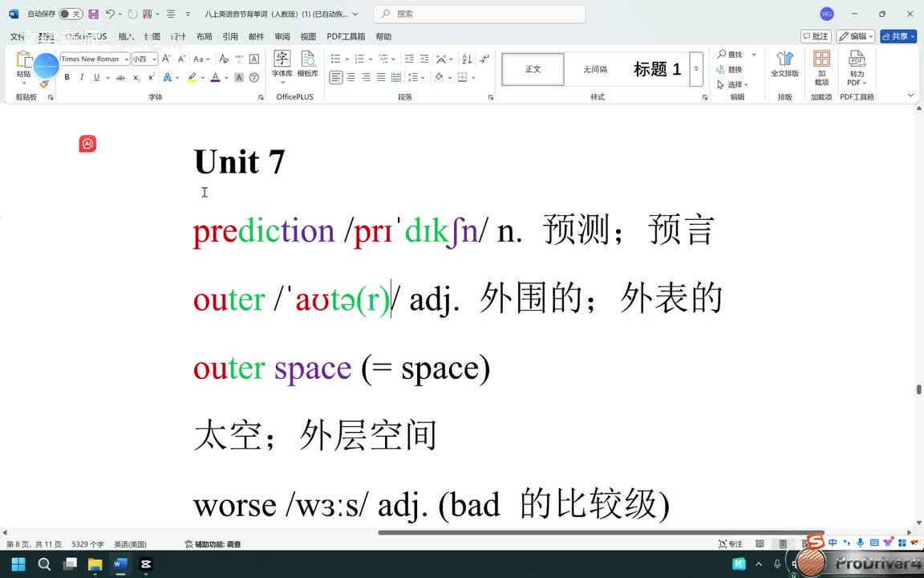Toggle Underline formatting
924x578 pixels.
(x=96, y=77)
